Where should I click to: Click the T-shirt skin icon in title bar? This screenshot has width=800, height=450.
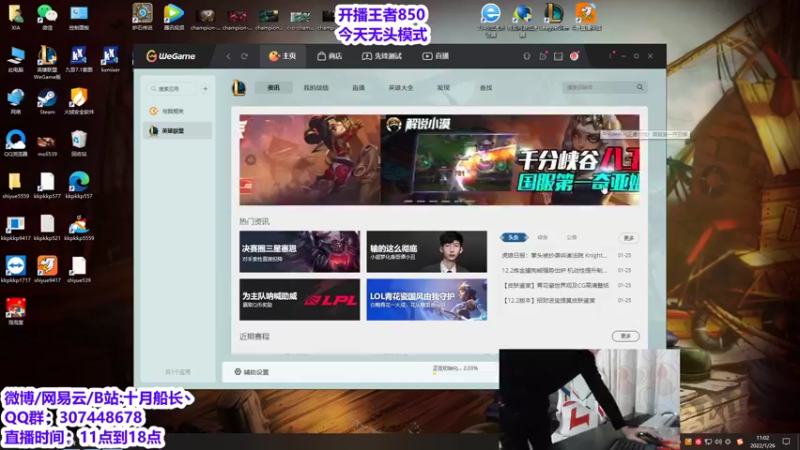click(527, 56)
